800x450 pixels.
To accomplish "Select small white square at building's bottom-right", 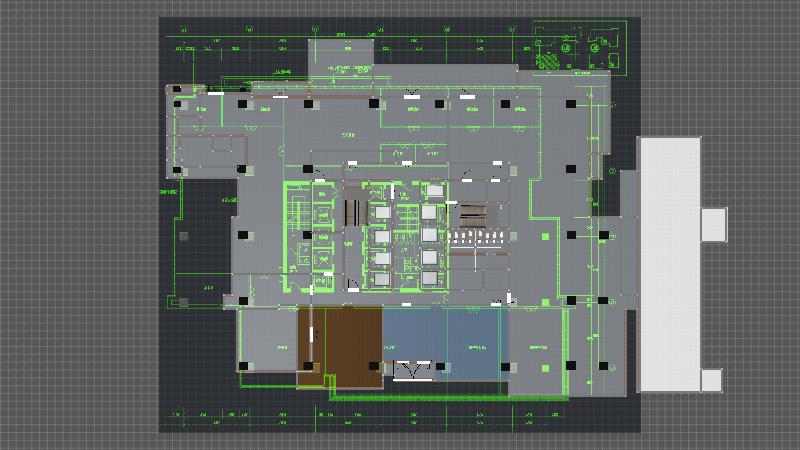I will point(711,380).
